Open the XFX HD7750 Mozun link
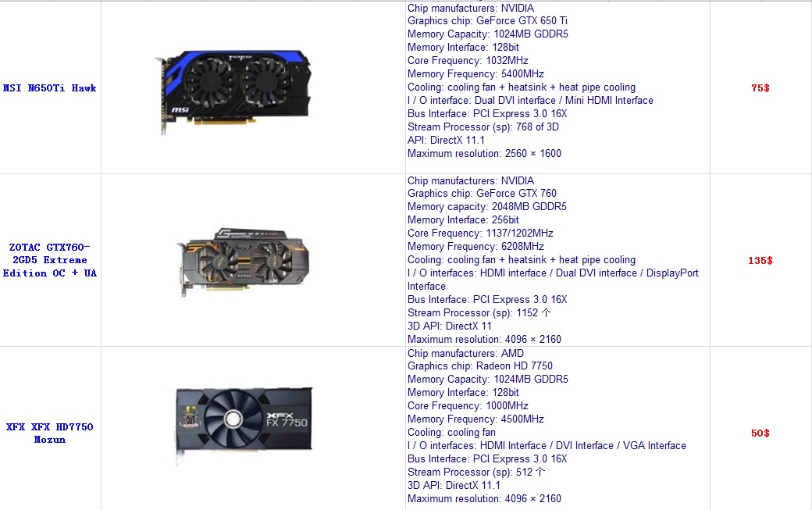 tap(50, 433)
